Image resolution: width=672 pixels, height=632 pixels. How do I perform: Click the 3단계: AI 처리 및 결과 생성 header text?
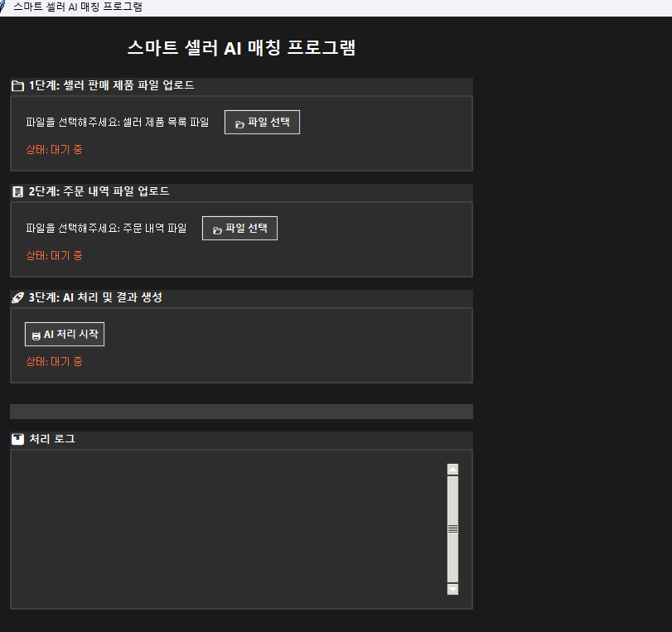coord(95,297)
